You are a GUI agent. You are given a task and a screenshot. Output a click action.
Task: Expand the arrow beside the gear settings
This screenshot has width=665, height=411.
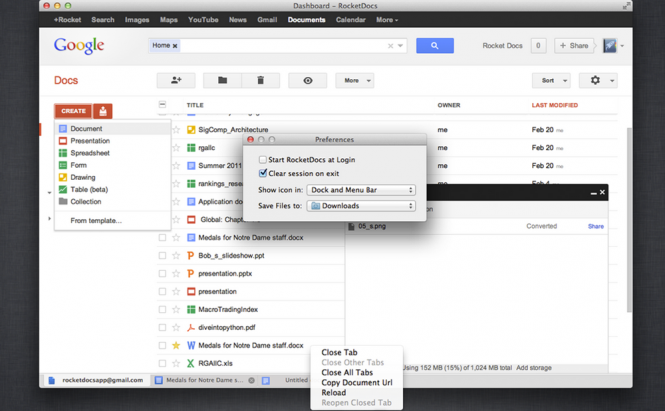point(612,81)
